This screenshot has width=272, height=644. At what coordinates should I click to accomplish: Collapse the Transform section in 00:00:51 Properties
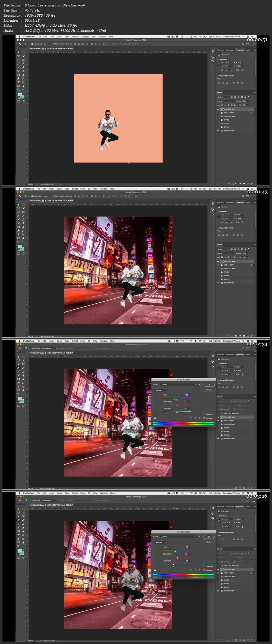click(x=217, y=59)
